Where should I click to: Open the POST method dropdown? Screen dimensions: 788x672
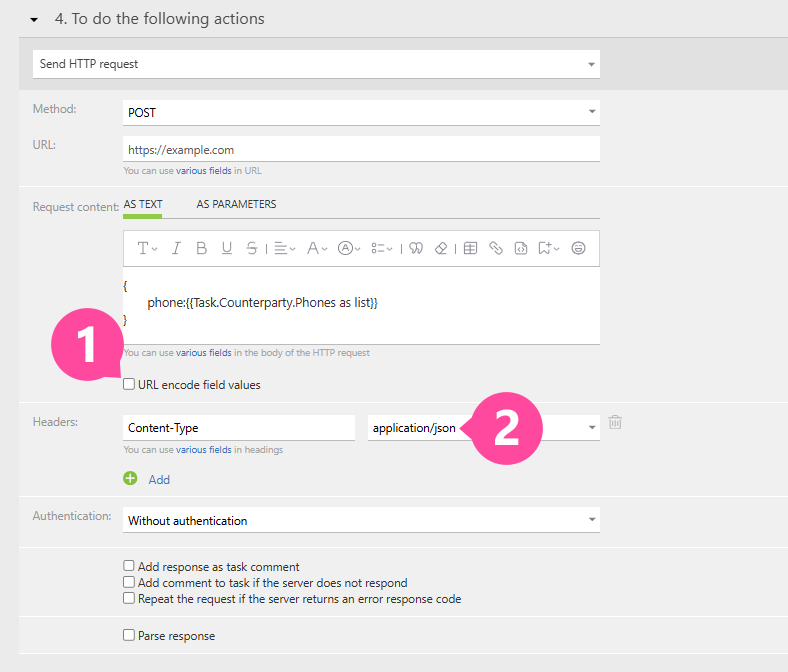tap(361, 112)
